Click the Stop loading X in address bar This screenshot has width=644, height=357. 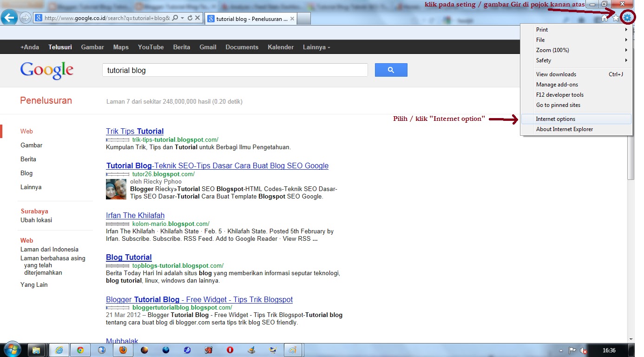tap(197, 18)
